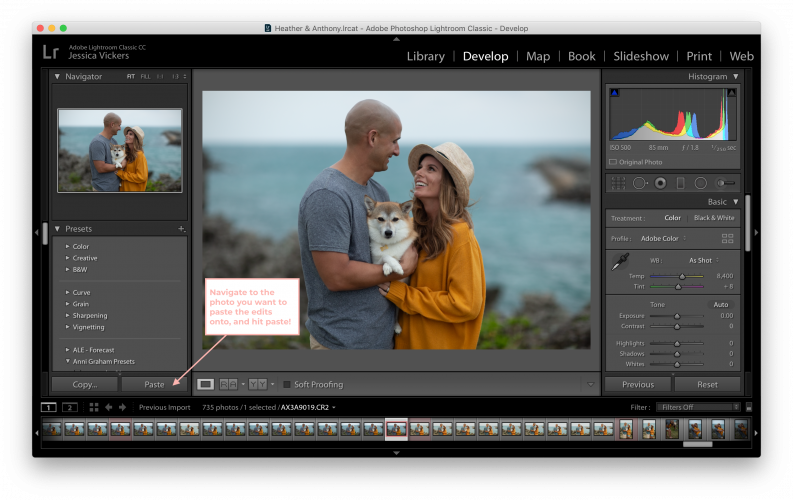The image size is (793, 500).
Task: Toggle shadow clipping indicator in histogram
Action: 614,93
